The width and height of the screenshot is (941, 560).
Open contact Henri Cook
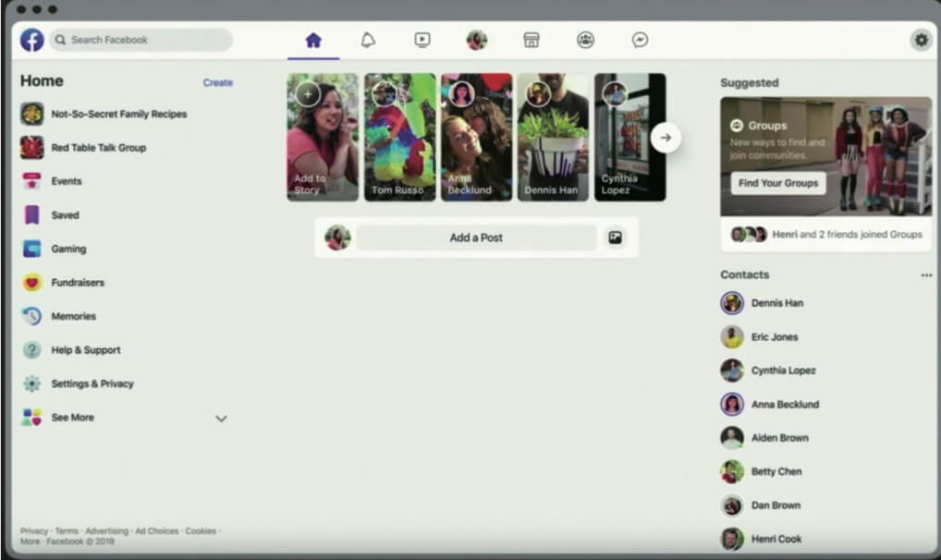pyautogui.click(x=776, y=539)
